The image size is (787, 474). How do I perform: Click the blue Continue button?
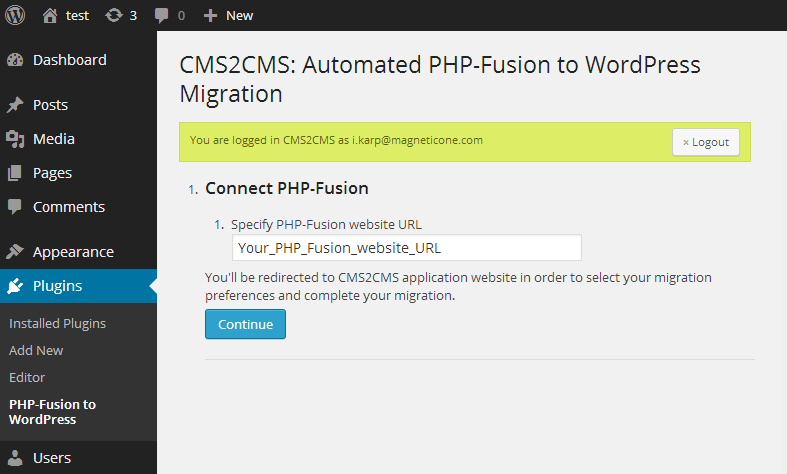245,324
